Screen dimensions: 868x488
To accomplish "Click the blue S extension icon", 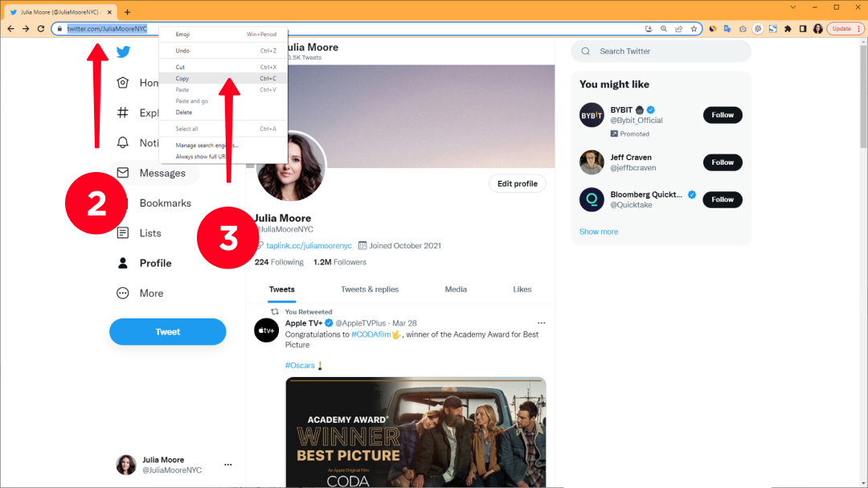I will pos(773,29).
